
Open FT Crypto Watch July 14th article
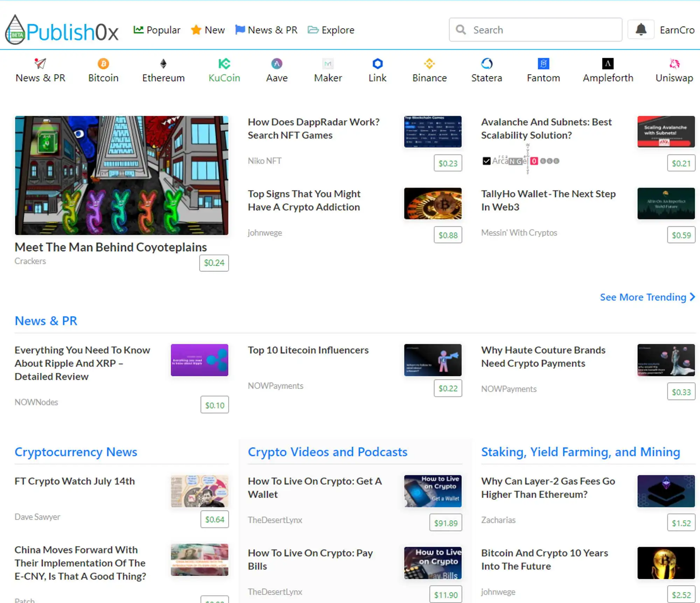pos(75,481)
